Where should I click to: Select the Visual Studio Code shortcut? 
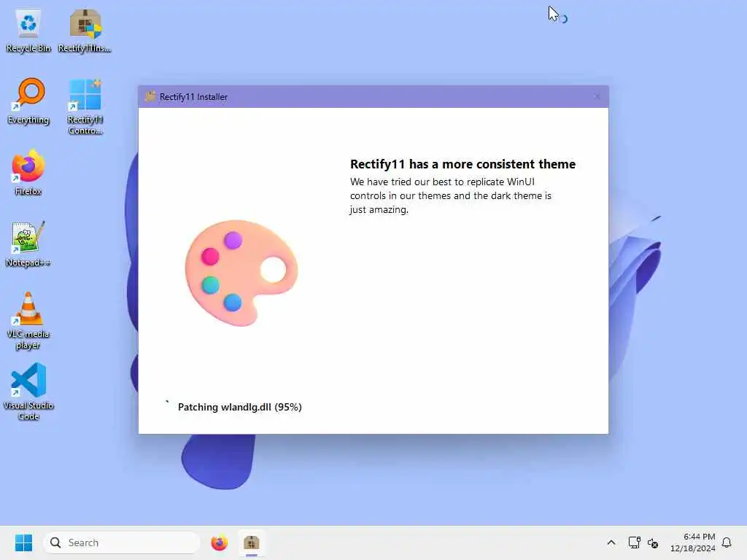(x=28, y=392)
